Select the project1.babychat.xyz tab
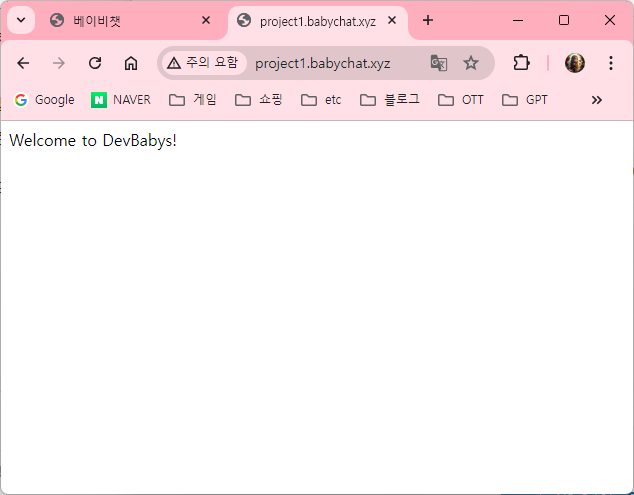 point(318,21)
